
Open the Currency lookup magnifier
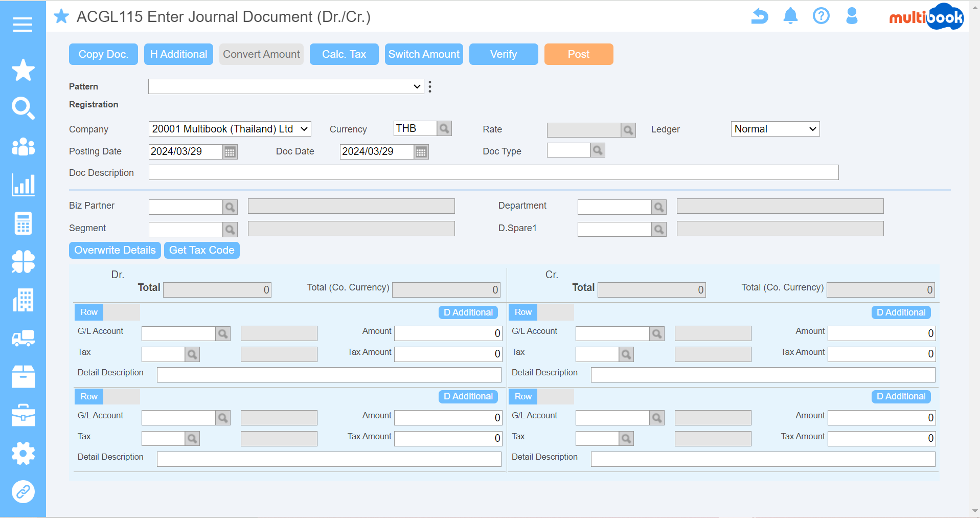[445, 128]
